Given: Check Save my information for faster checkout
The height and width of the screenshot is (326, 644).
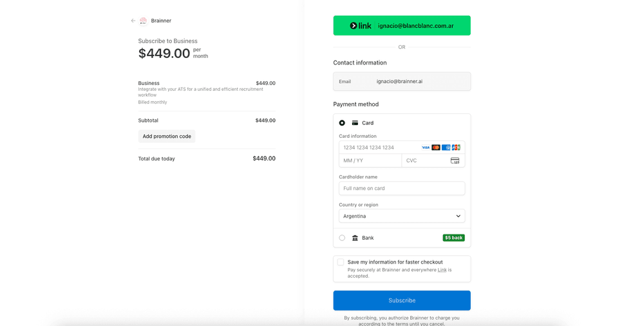Looking at the screenshot, I should pyautogui.click(x=341, y=262).
